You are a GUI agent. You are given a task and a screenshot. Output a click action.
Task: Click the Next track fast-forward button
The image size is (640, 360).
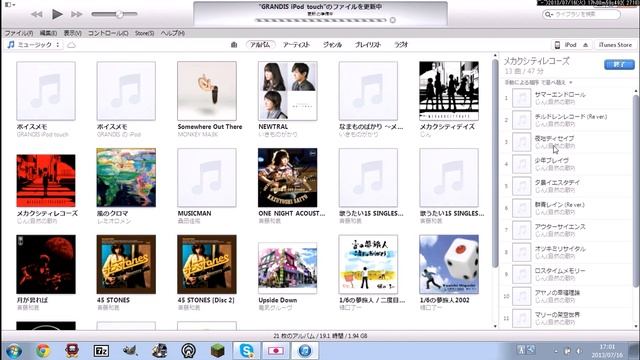[76, 14]
